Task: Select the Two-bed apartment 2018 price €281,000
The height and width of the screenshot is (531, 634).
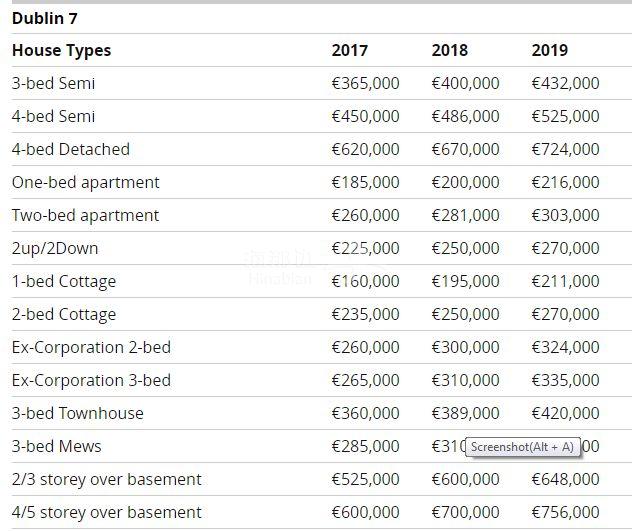Action: tap(465, 215)
